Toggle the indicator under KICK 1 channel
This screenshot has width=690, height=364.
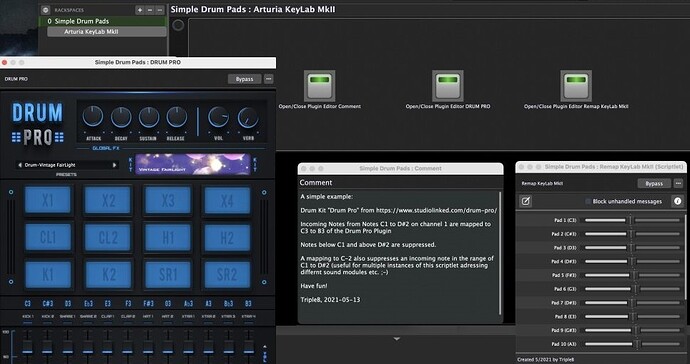coord(27,323)
